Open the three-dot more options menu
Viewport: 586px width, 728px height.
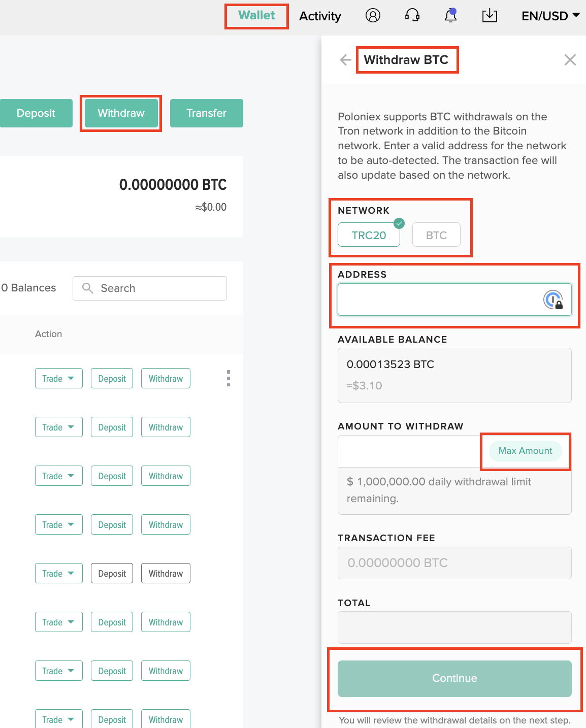point(229,378)
